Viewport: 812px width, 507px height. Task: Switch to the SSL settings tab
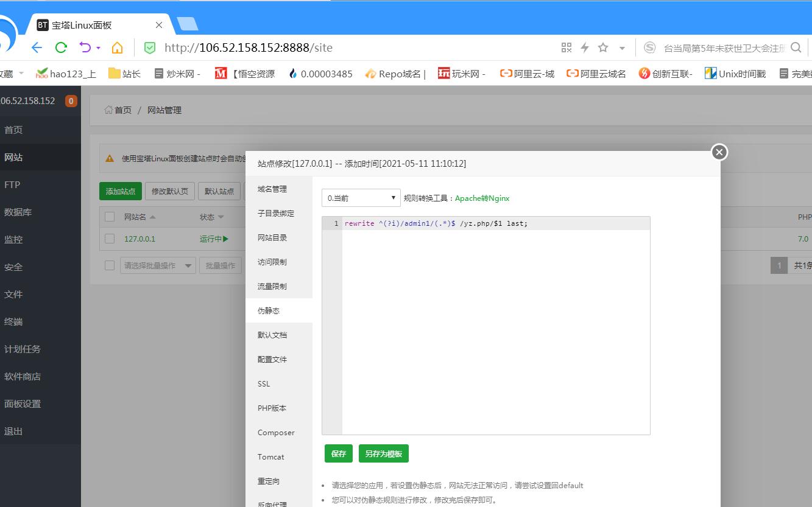(264, 384)
